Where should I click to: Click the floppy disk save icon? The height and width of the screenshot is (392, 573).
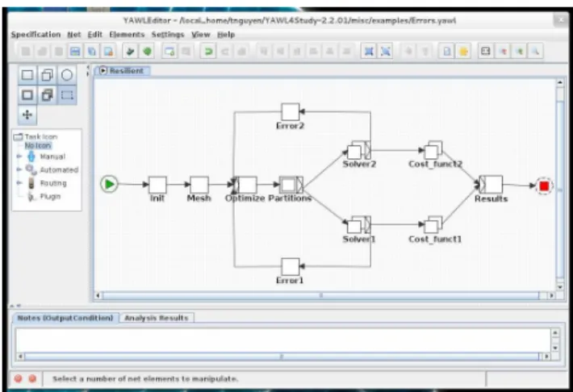[x=75, y=51]
